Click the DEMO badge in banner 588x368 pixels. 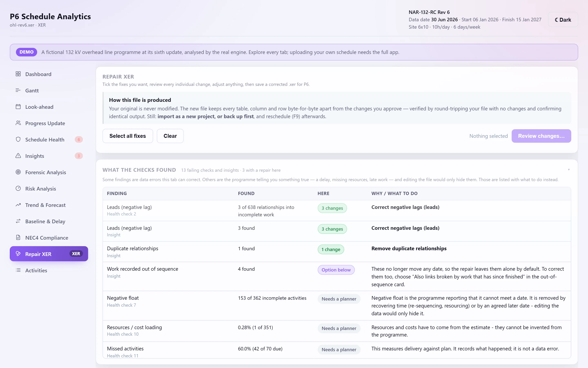point(27,52)
